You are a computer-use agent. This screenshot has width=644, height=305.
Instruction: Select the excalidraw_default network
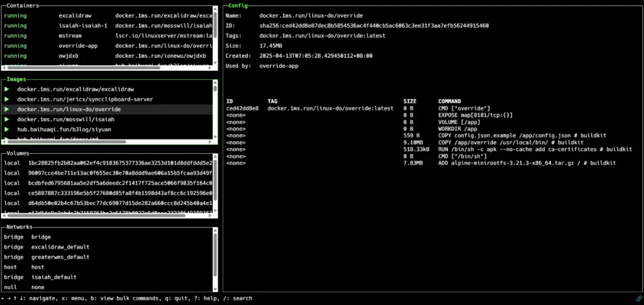pos(60,247)
